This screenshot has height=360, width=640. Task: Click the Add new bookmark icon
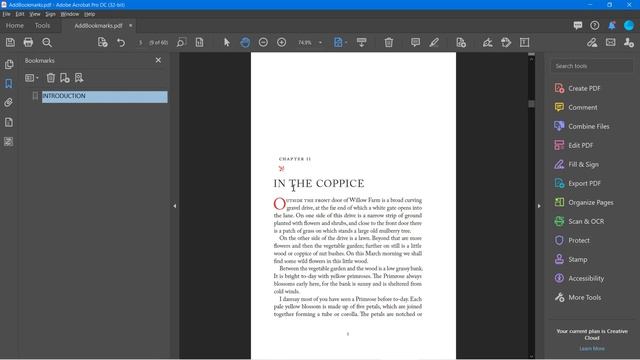(64, 78)
